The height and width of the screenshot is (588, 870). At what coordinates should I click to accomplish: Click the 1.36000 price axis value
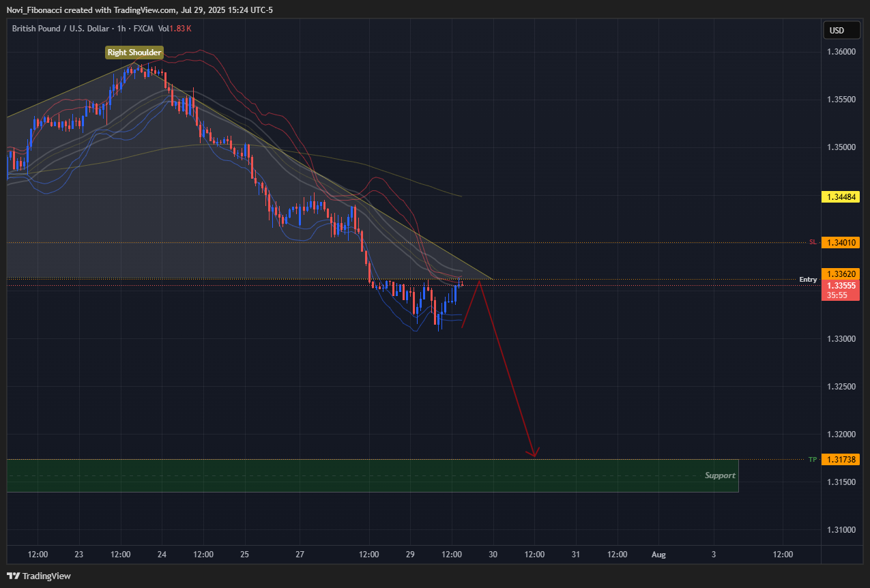[840, 52]
